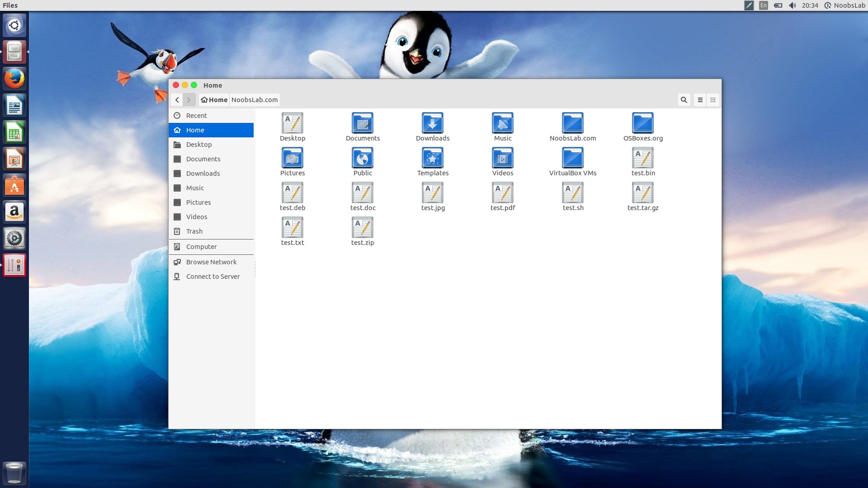The image size is (868, 488).
Task: Open System Settings from the launcher
Action: pos(14,238)
